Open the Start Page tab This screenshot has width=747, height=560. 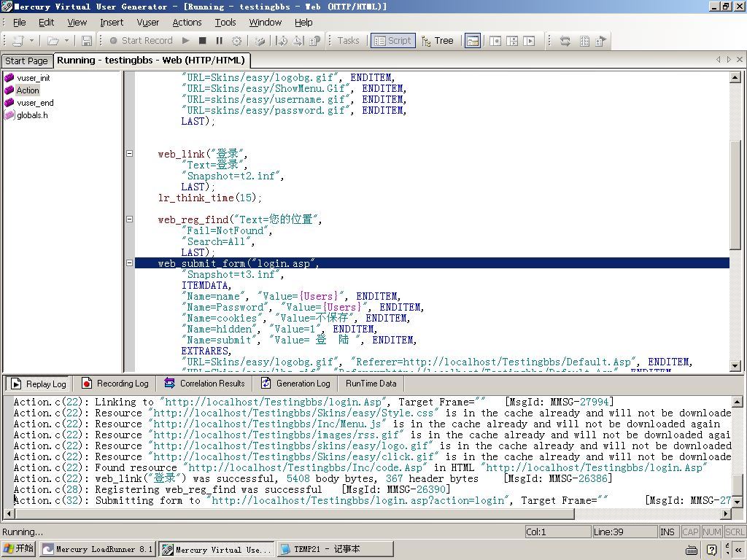pos(26,61)
